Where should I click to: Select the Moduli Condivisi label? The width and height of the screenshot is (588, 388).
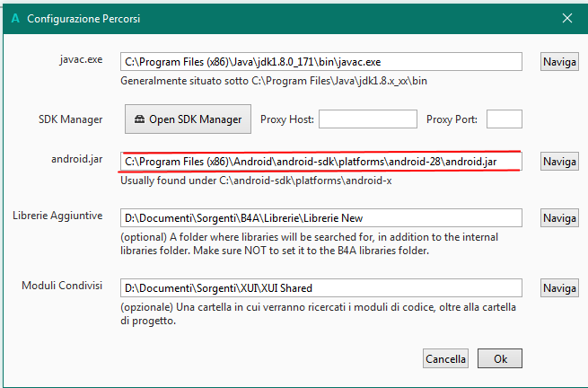[61, 286]
